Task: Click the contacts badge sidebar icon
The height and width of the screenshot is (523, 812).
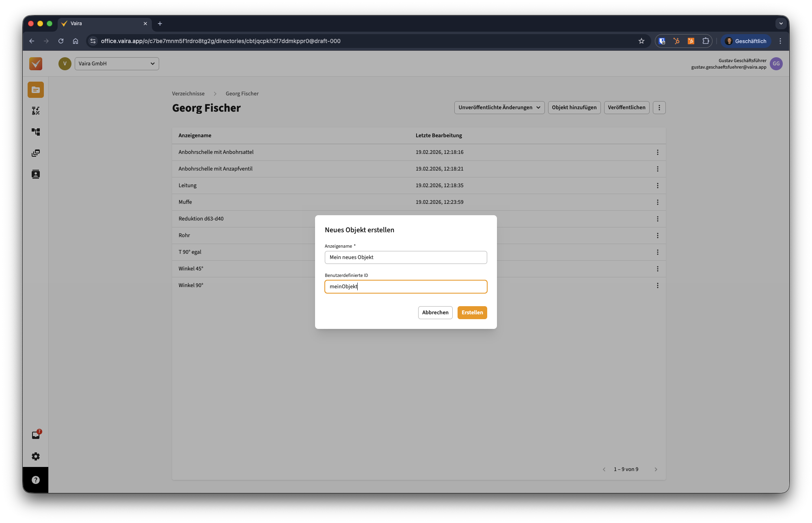Action: point(36,174)
